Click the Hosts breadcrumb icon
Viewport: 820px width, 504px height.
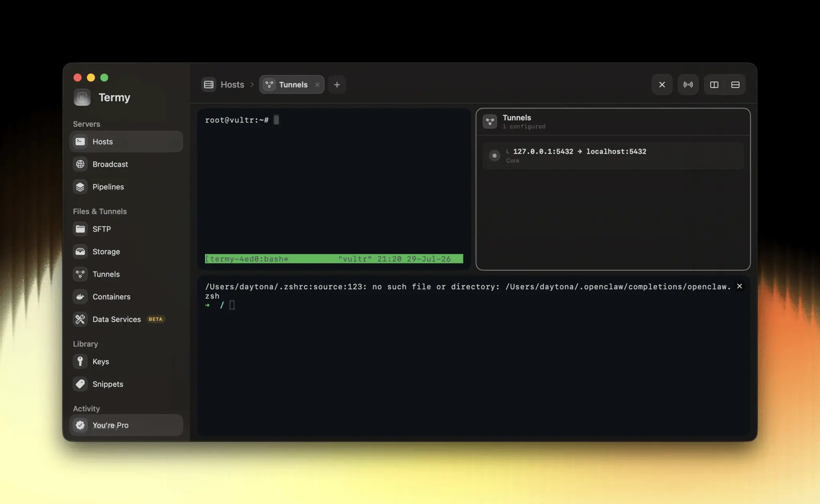coord(209,85)
